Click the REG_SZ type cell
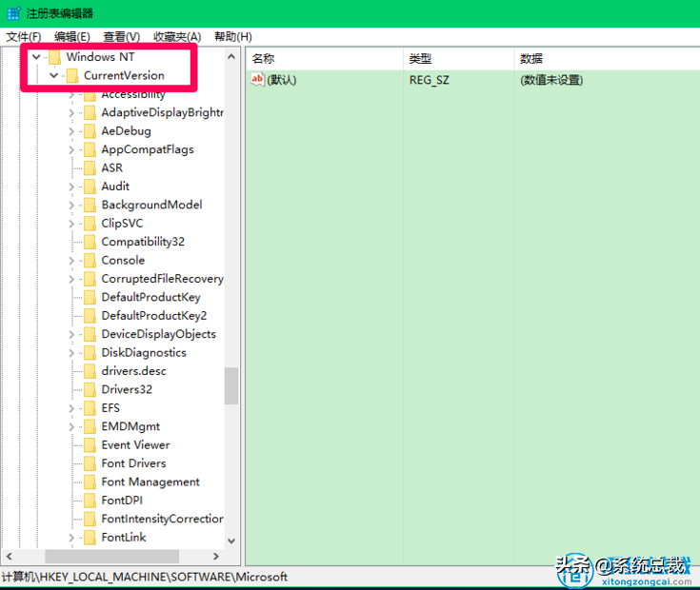Image resolution: width=700 pixels, height=590 pixels. coord(429,80)
